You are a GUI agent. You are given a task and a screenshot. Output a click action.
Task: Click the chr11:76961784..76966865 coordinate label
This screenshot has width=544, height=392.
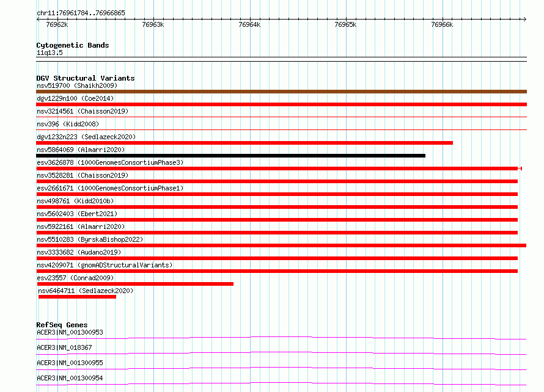(81, 13)
